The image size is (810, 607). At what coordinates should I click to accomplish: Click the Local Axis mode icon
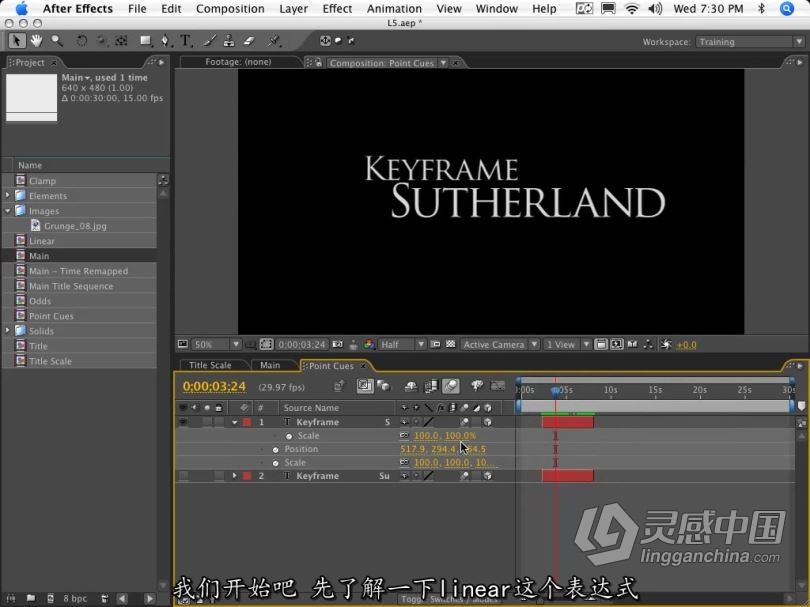coord(325,40)
